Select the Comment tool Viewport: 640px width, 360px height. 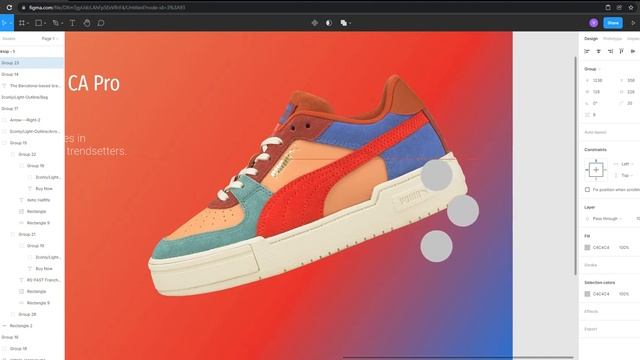click(101, 23)
